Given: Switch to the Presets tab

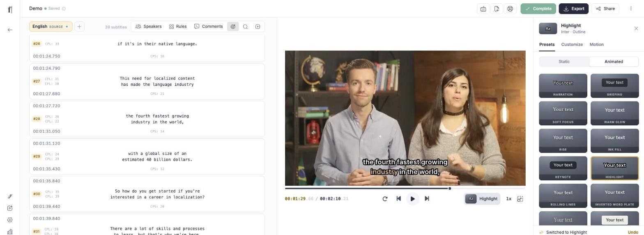Looking at the screenshot, I should pos(547,44).
